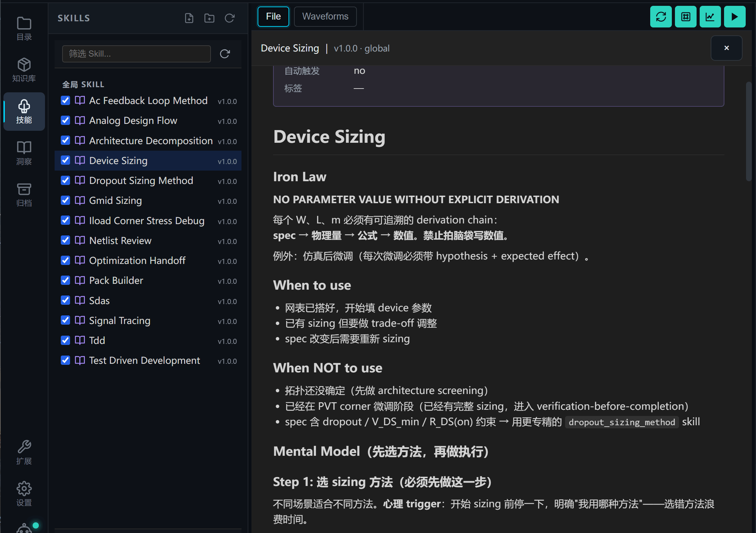
Task: Click the Iron Law heading
Action: (x=300, y=177)
